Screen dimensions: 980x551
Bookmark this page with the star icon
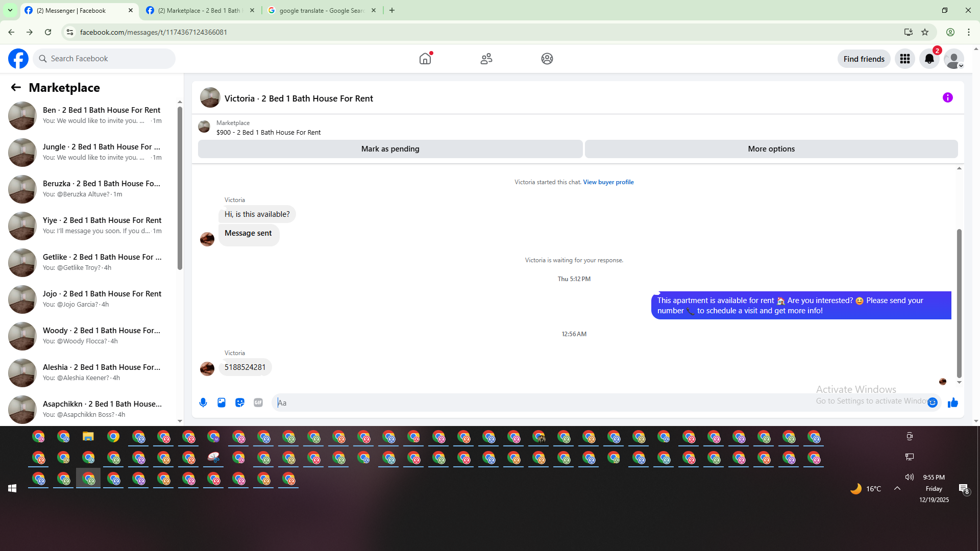(925, 32)
